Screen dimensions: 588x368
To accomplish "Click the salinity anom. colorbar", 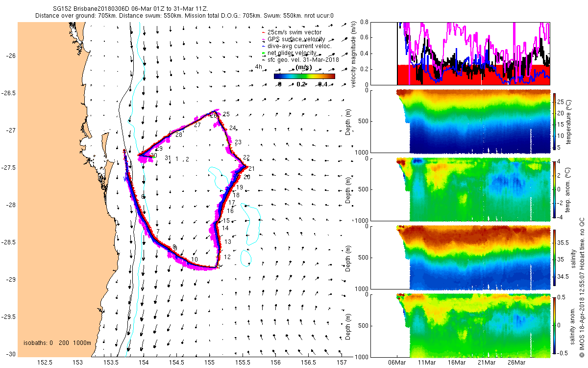I will coord(555,325).
